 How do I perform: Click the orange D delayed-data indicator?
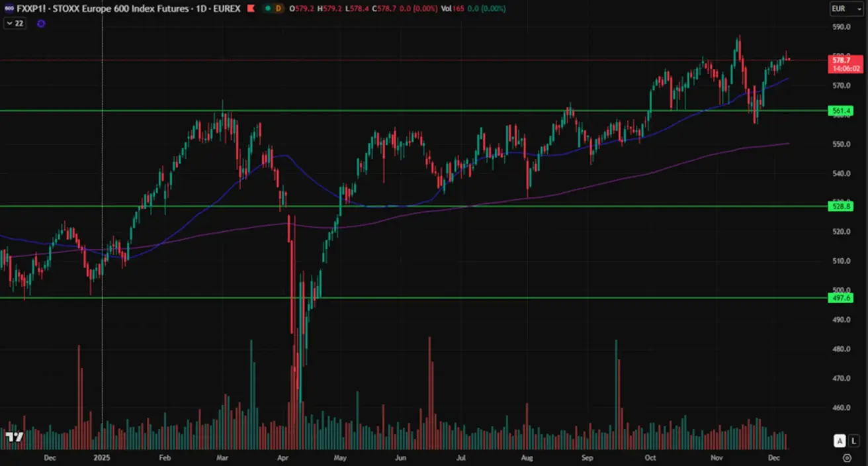point(278,9)
